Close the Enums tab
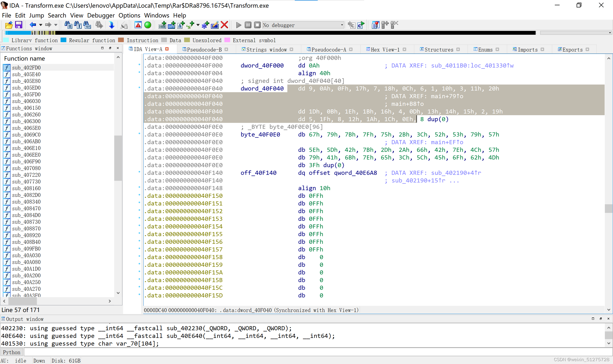 pos(497,49)
